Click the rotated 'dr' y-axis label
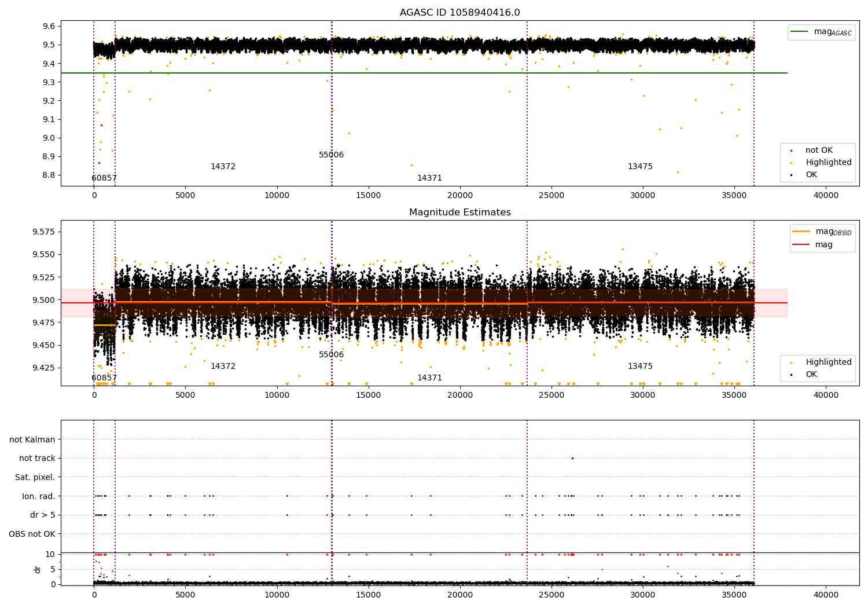The width and height of the screenshot is (868, 608). pyautogui.click(x=38, y=569)
